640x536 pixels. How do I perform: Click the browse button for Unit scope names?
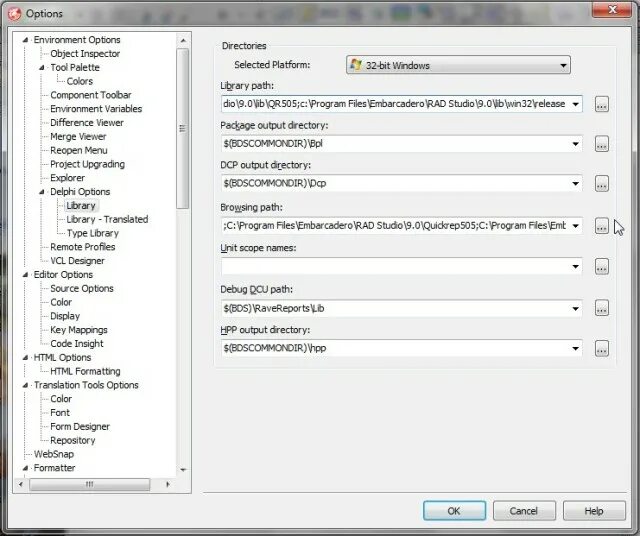tap(602, 267)
